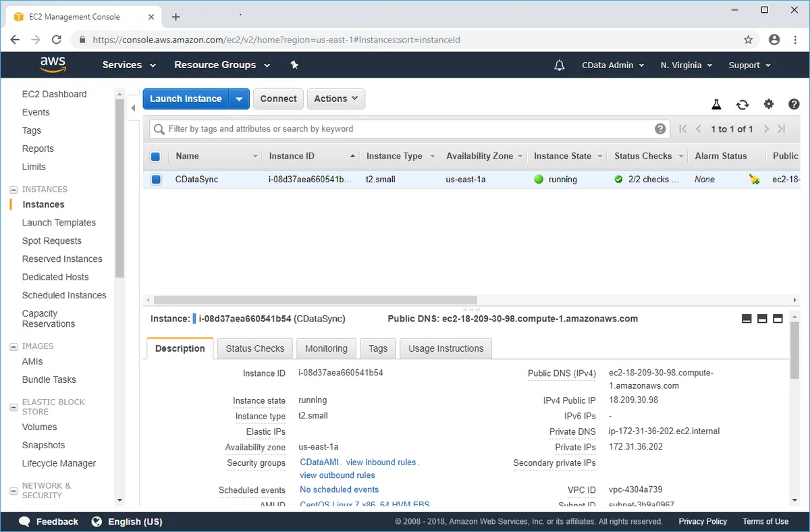This screenshot has width=810, height=532.
Task: Switch to the Status Checks tab
Action: pos(254,348)
